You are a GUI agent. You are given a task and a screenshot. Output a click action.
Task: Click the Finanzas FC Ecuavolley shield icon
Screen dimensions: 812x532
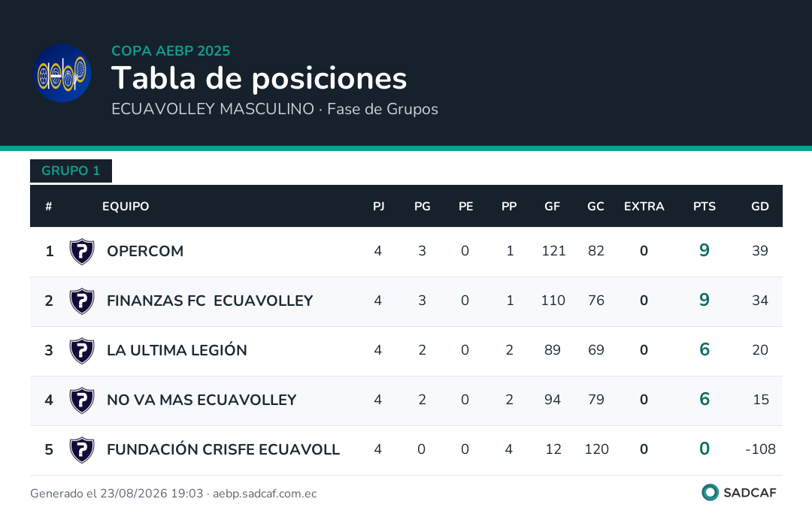click(x=82, y=301)
